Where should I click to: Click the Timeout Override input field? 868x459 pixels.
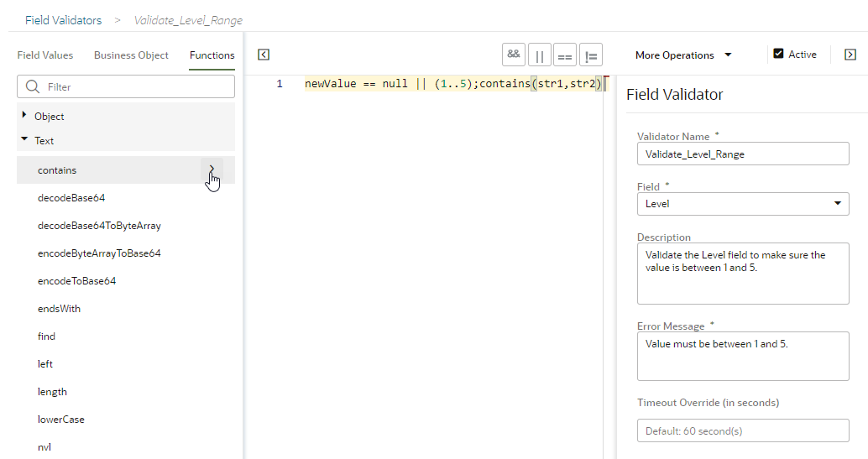coord(743,430)
